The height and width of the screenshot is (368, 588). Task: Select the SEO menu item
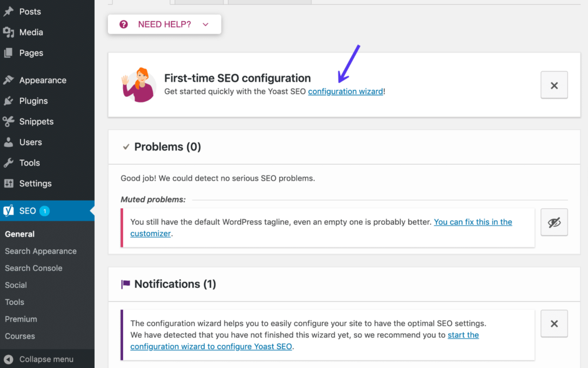(x=47, y=210)
